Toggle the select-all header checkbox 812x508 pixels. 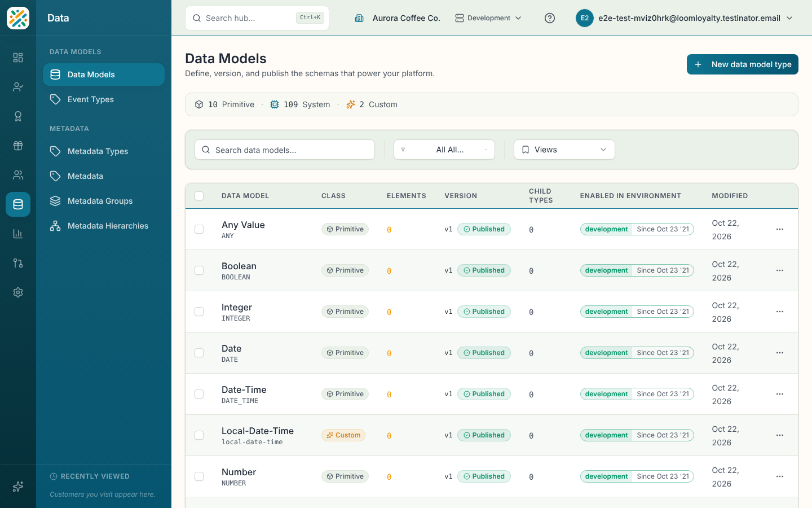click(199, 196)
